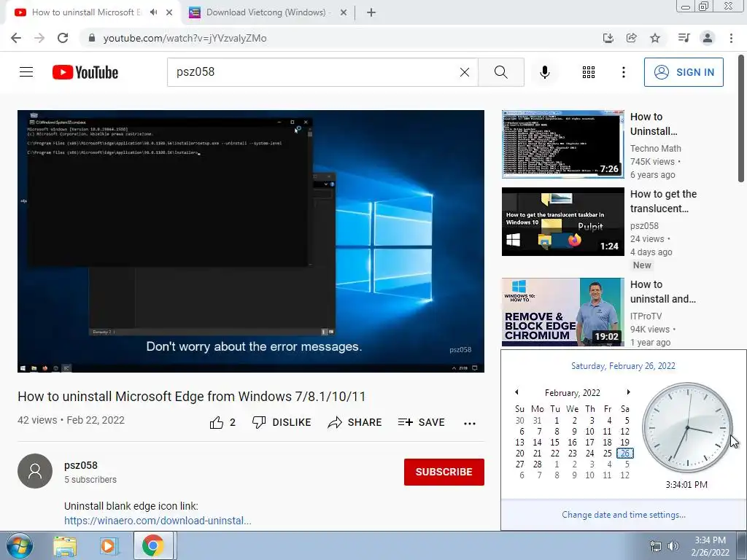The image size is (747, 560).
Task: Go back to the previous page in Chrome
Action: click(16, 38)
